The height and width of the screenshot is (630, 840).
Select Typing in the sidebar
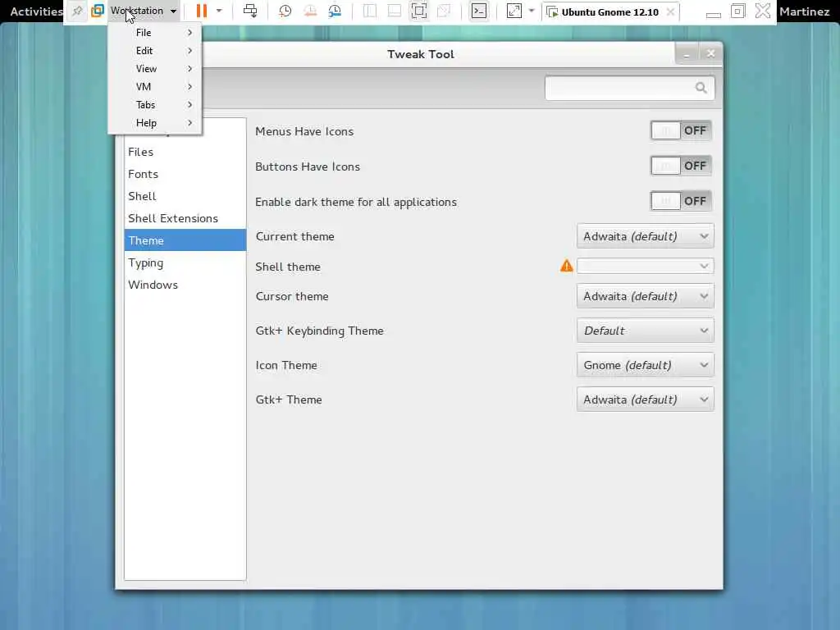pyautogui.click(x=185, y=263)
